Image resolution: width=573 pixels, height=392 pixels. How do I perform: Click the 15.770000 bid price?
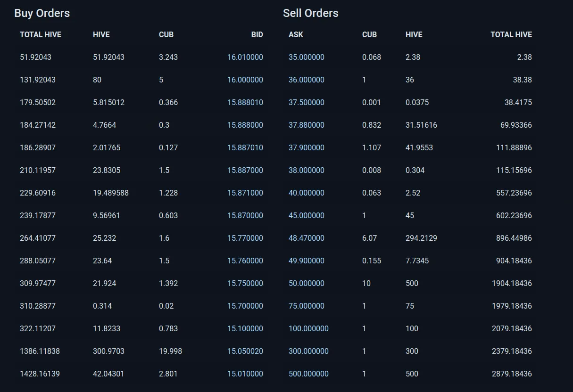pos(245,238)
